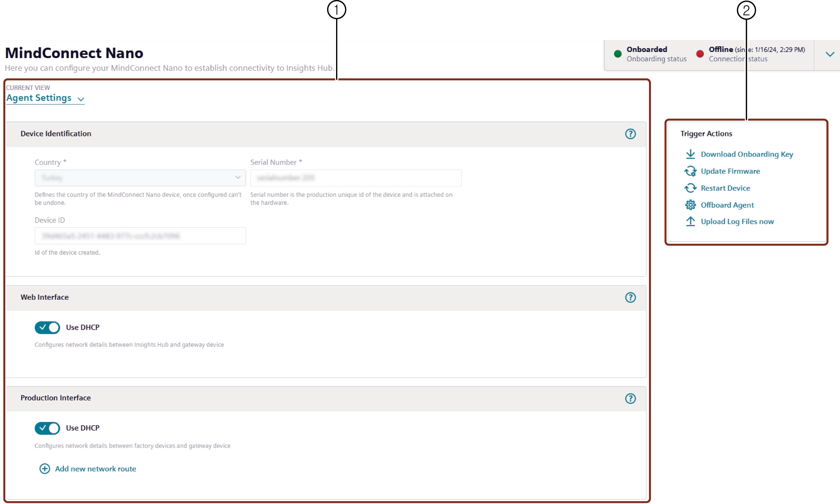
Task: Click Download Onboarding Key link
Action: coord(747,154)
